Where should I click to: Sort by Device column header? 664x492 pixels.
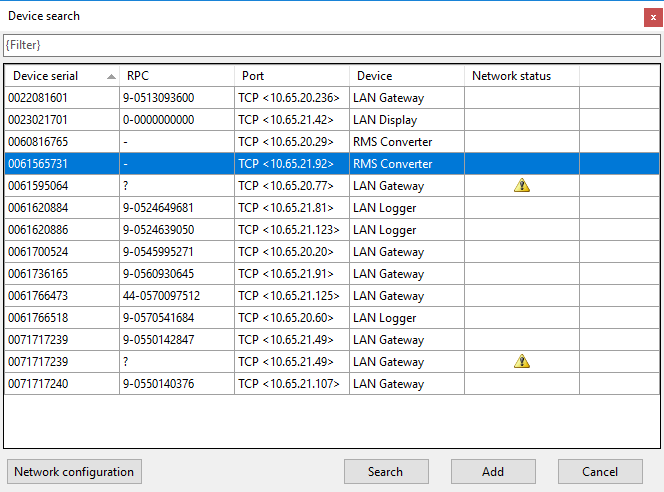click(407, 76)
